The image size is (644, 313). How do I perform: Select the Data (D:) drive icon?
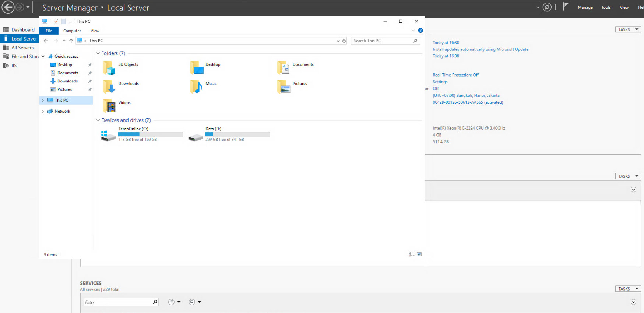[x=196, y=137]
